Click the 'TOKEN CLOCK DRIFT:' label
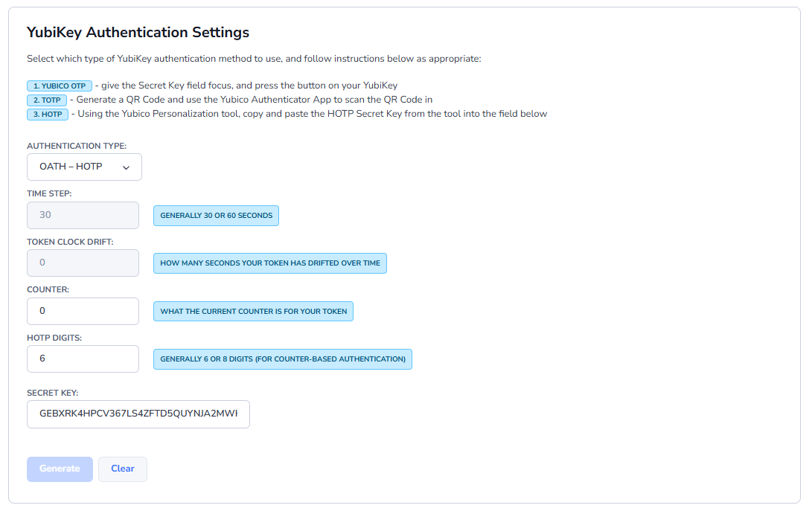812x511 pixels. click(70, 242)
